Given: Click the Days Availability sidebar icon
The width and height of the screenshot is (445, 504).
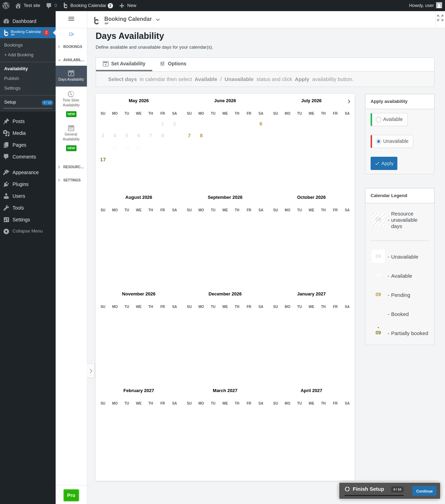Looking at the screenshot, I should [71, 73].
